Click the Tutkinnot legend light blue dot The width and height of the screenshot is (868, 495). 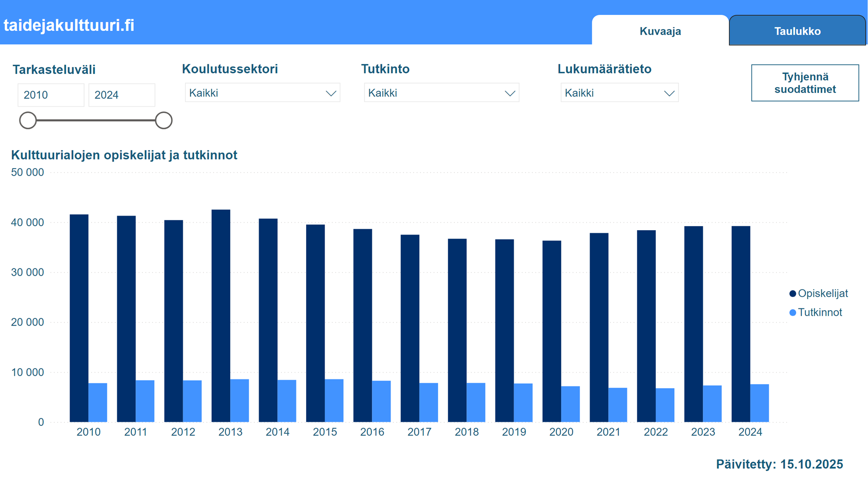point(793,312)
